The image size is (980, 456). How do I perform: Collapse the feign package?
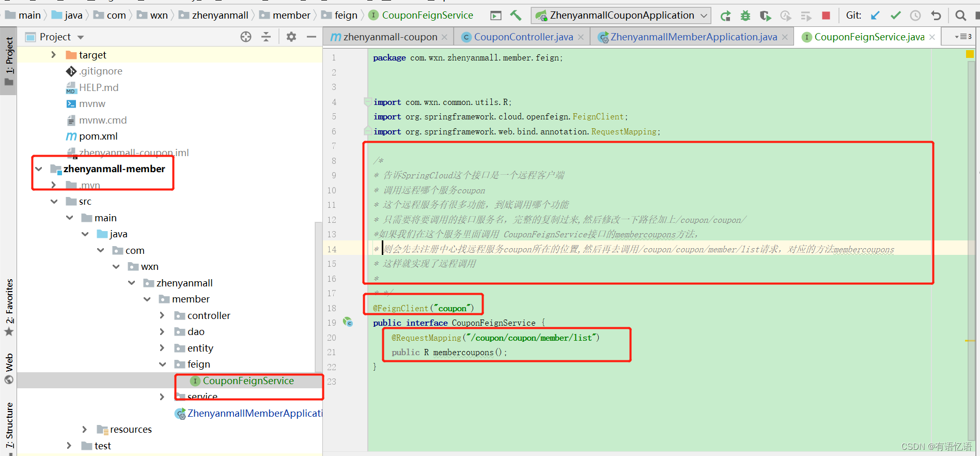click(162, 364)
